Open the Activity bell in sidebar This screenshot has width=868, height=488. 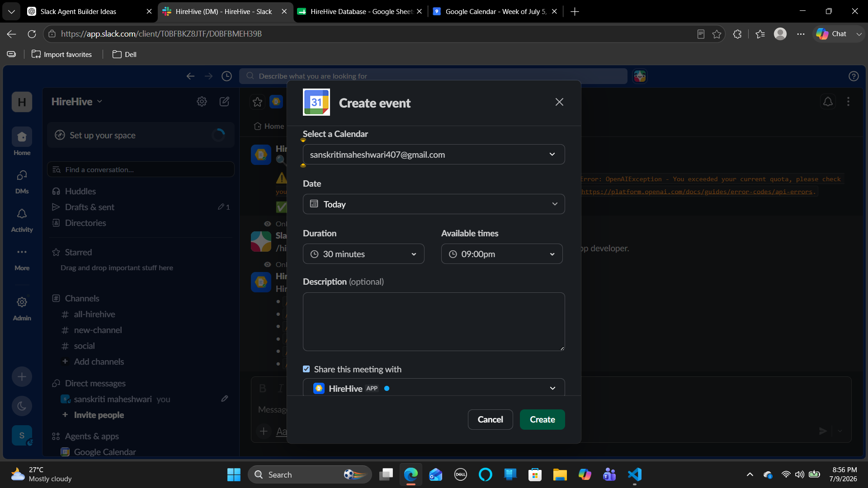[22, 220]
